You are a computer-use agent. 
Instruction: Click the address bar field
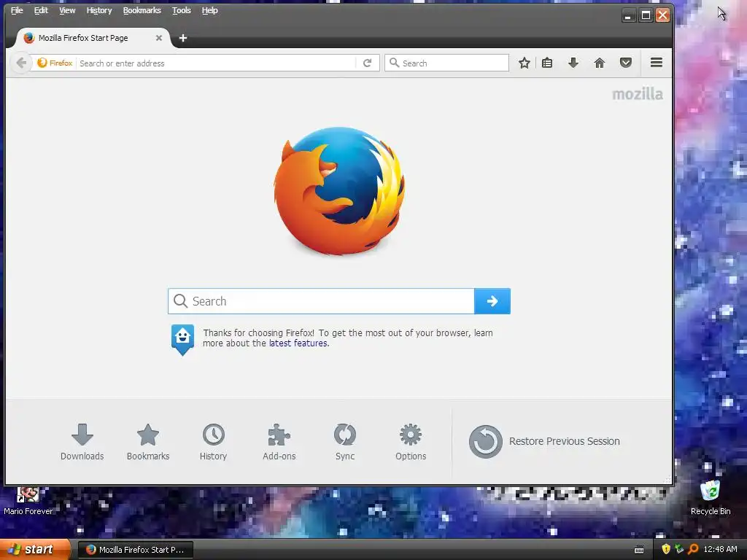tap(217, 63)
